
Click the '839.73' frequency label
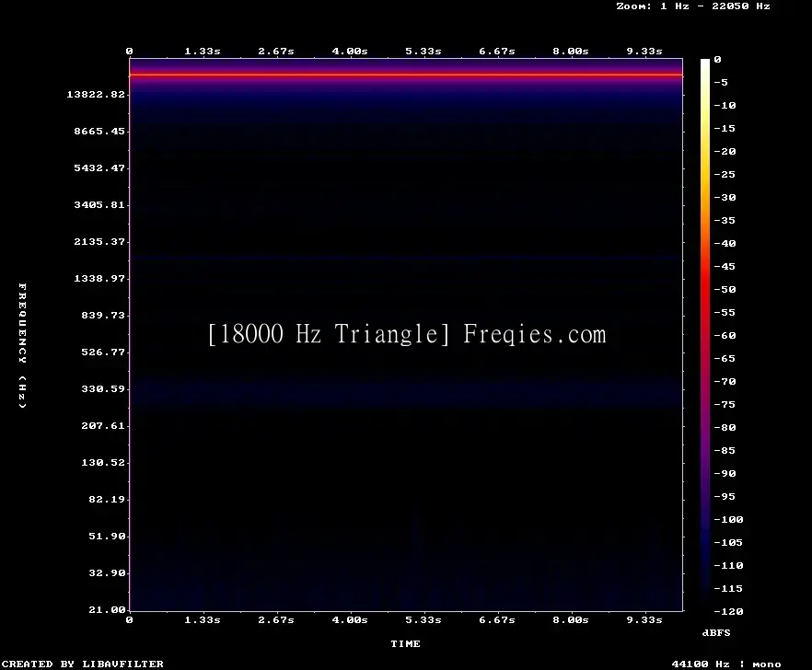[x=103, y=315]
